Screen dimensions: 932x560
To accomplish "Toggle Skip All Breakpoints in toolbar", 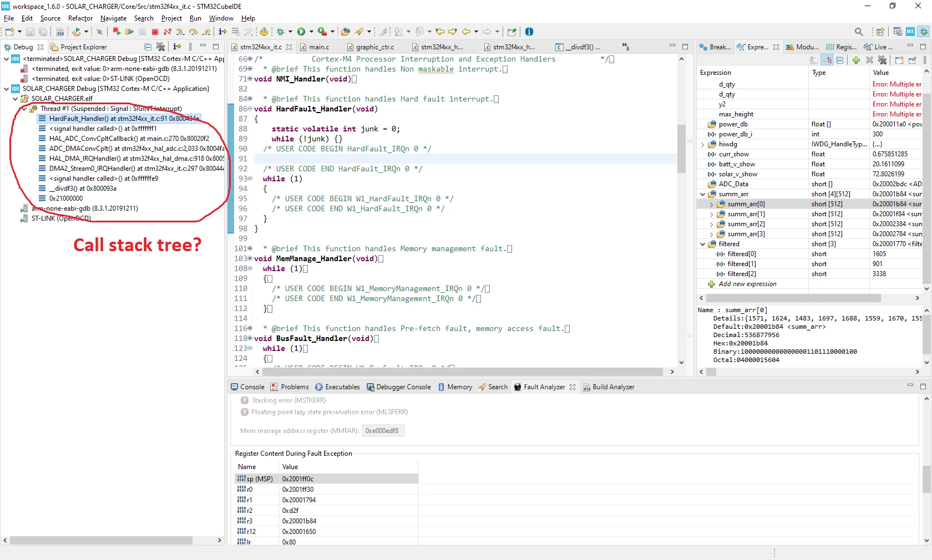I will point(100,32).
